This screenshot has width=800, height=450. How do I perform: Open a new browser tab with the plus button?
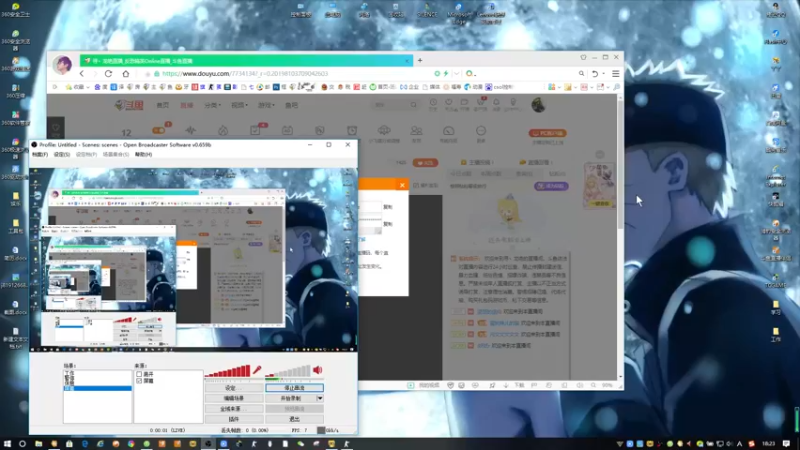pos(420,60)
